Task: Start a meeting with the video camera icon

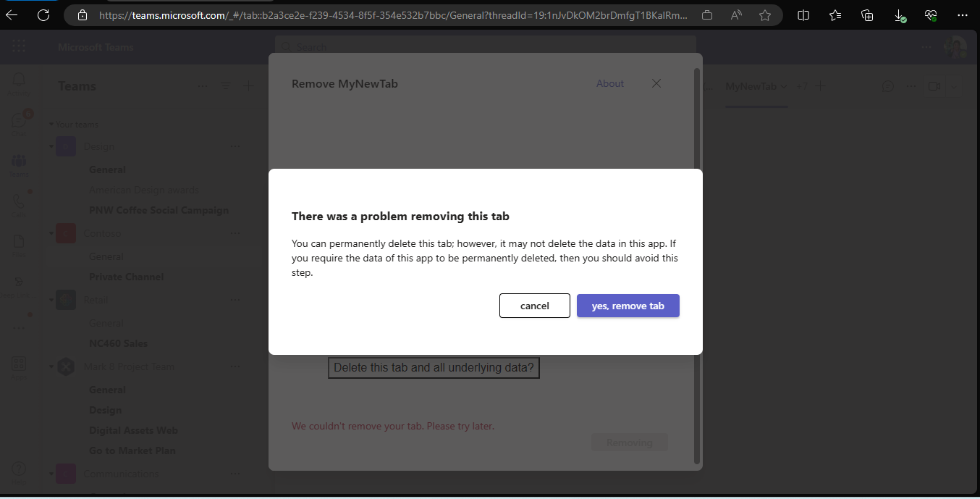Action: [934, 85]
